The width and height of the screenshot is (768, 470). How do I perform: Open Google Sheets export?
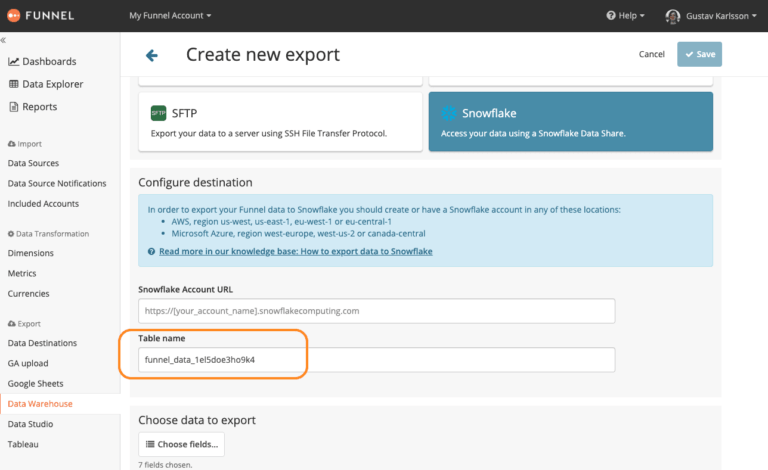[35, 384]
